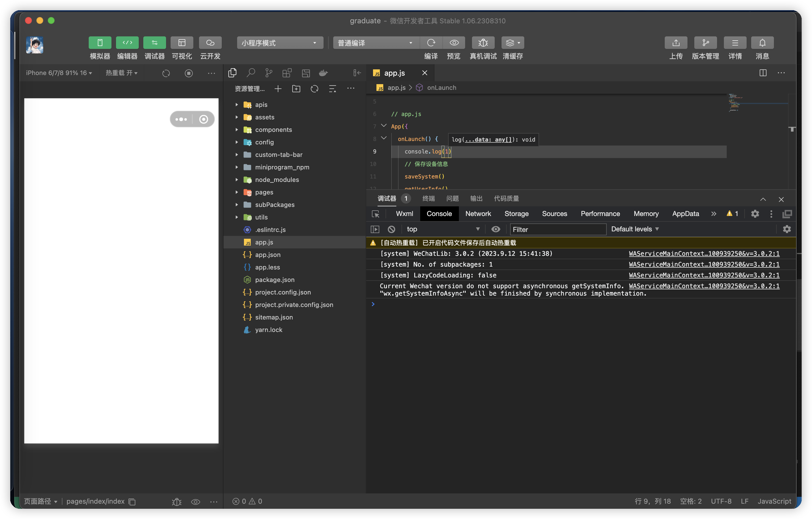Toggle the debugger (调试器) panel button

[x=154, y=43]
